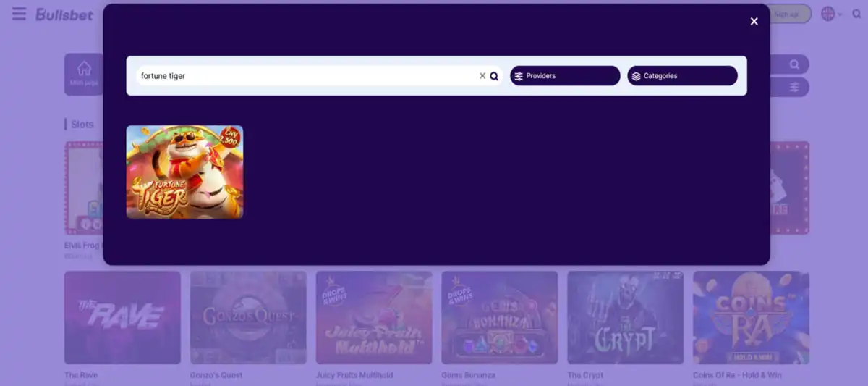
Task: Open The Crypt game thumbnail
Action: (626, 317)
